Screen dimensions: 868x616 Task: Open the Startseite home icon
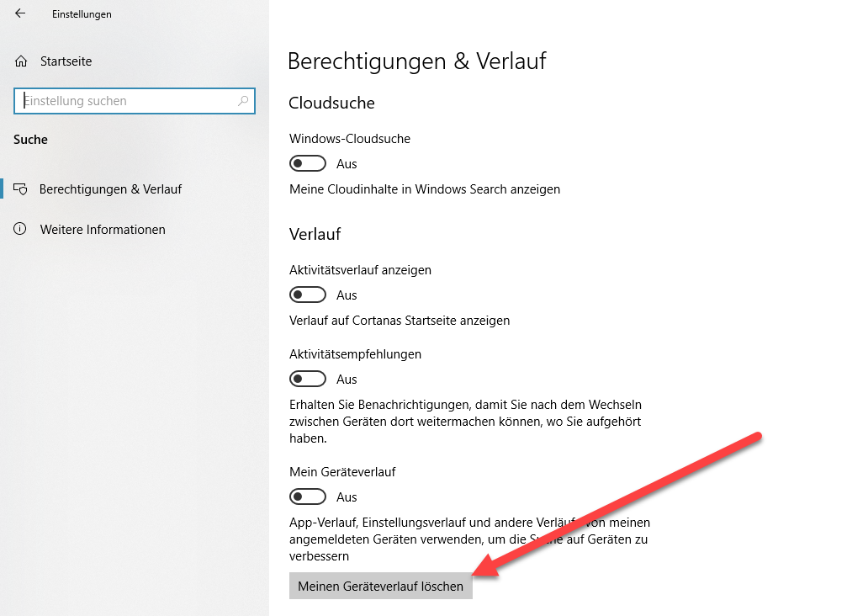(x=21, y=61)
